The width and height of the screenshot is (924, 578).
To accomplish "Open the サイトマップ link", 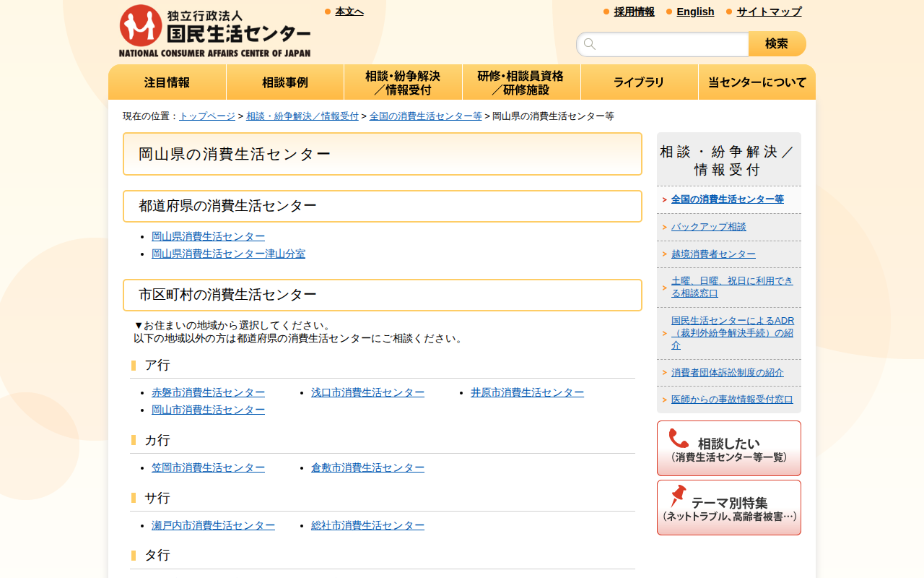I will pyautogui.click(x=769, y=12).
